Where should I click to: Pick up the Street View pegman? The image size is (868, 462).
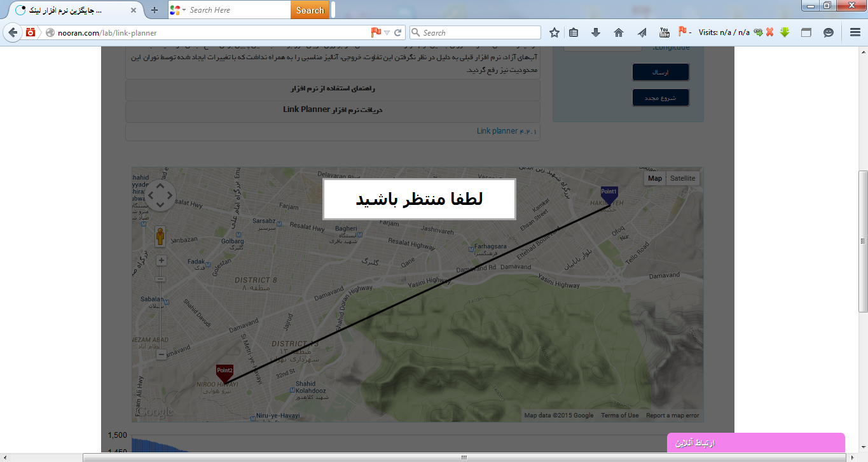tap(161, 237)
